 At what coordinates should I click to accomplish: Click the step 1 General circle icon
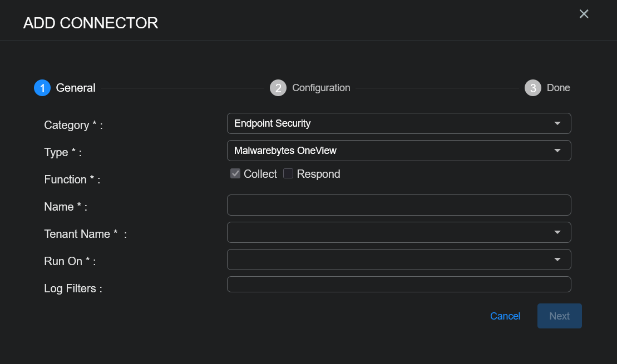[x=42, y=88]
